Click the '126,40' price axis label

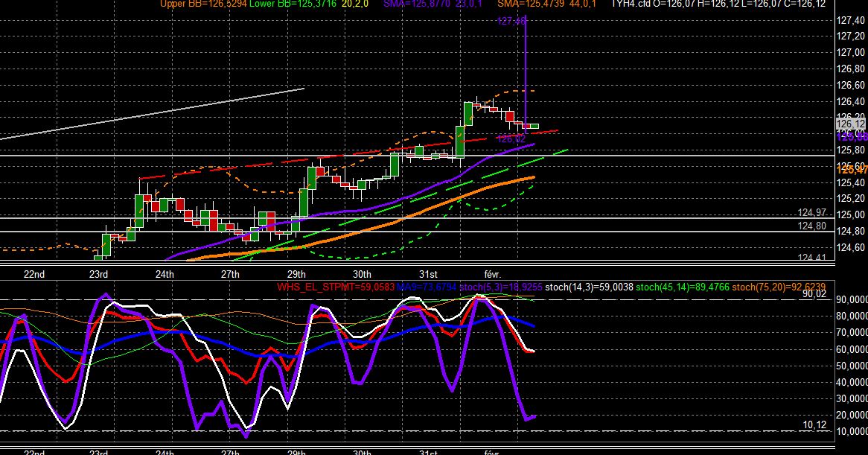[x=850, y=102]
